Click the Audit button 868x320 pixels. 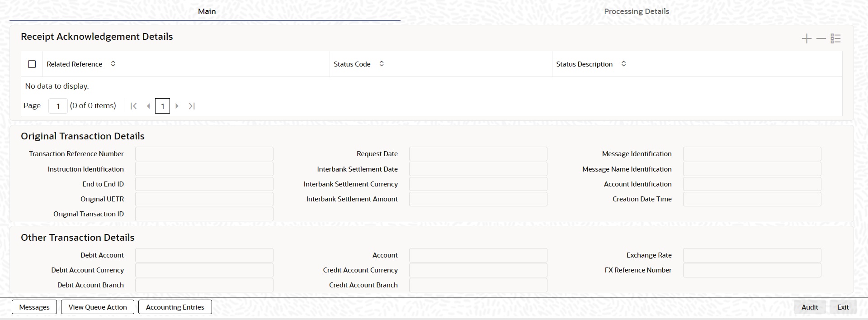point(810,307)
